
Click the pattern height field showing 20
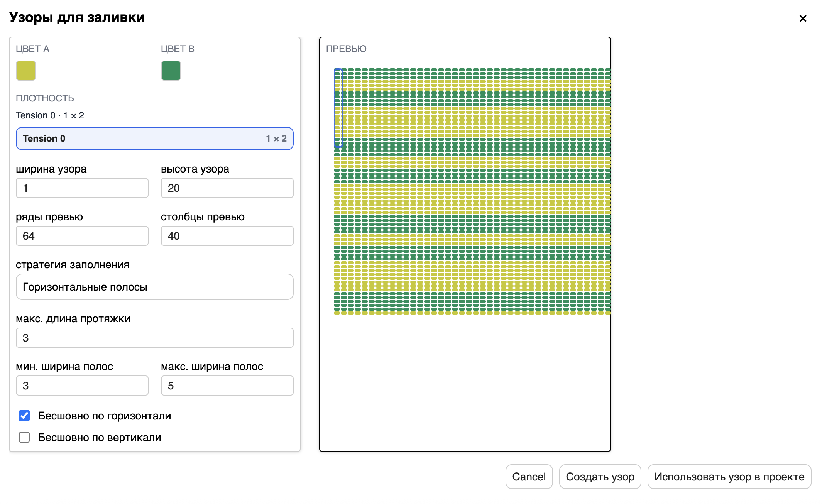(x=227, y=188)
